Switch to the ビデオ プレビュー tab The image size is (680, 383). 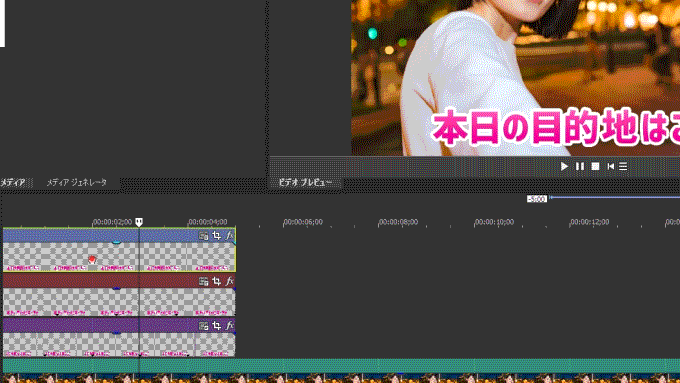pos(305,183)
